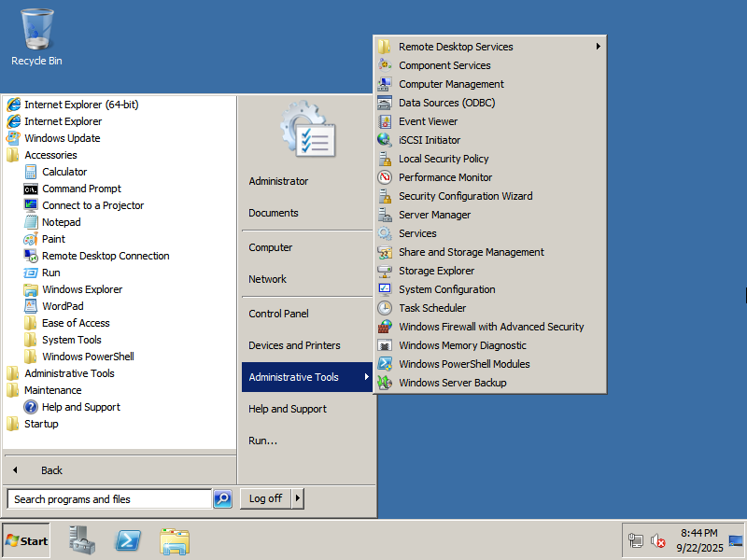This screenshot has height=560, width=747.
Task: Expand the System Tools folder
Action: [x=71, y=340]
